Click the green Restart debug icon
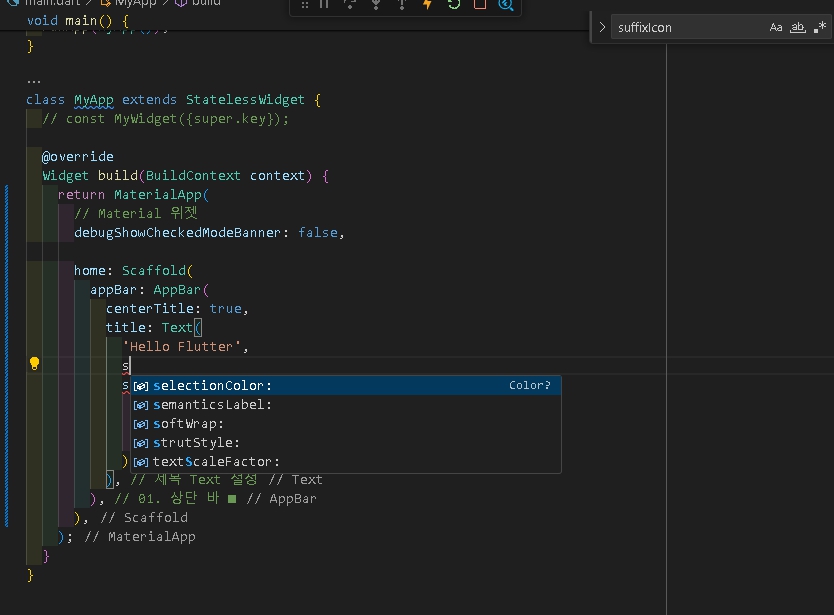 [454, 4]
